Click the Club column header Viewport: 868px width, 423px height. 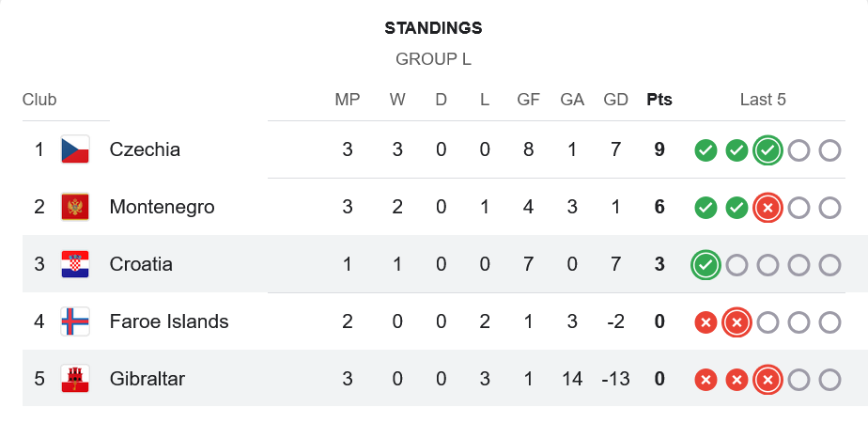[39, 100]
